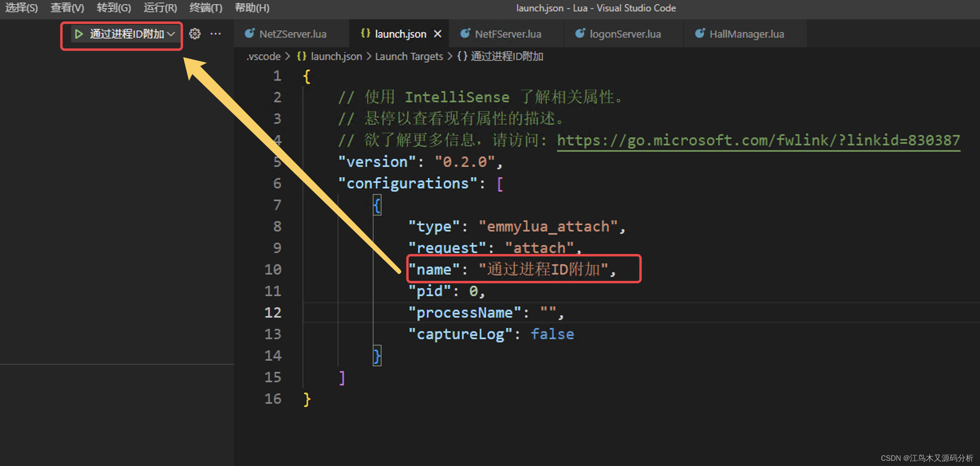This screenshot has height=466, width=980.
Task: Place cursor in the empty processName string
Action: pos(549,312)
